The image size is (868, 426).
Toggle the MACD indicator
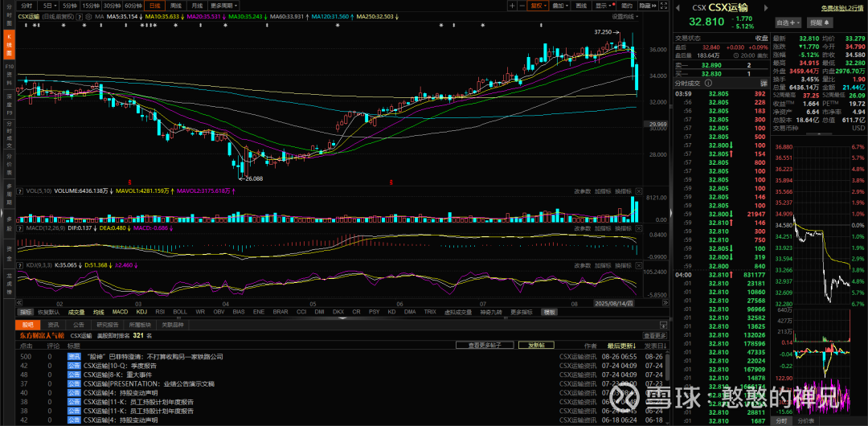pyautogui.click(x=120, y=312)
